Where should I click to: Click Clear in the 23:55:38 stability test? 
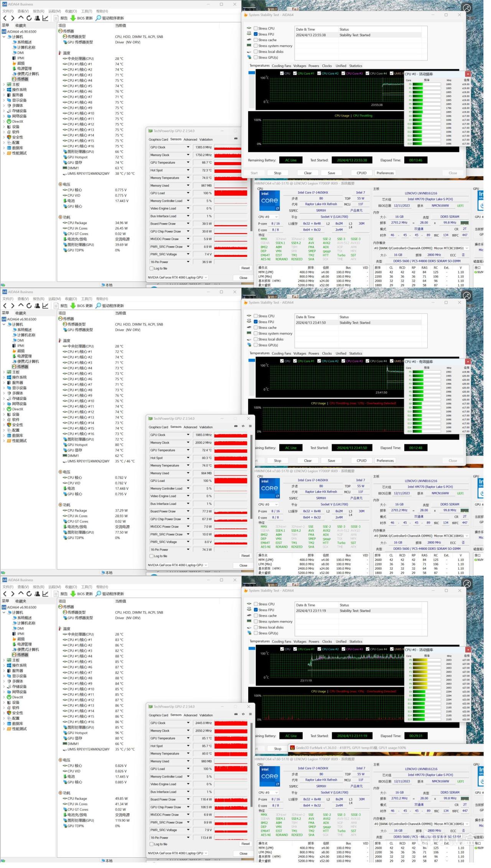pyautogui.click(x=308, y=173)
